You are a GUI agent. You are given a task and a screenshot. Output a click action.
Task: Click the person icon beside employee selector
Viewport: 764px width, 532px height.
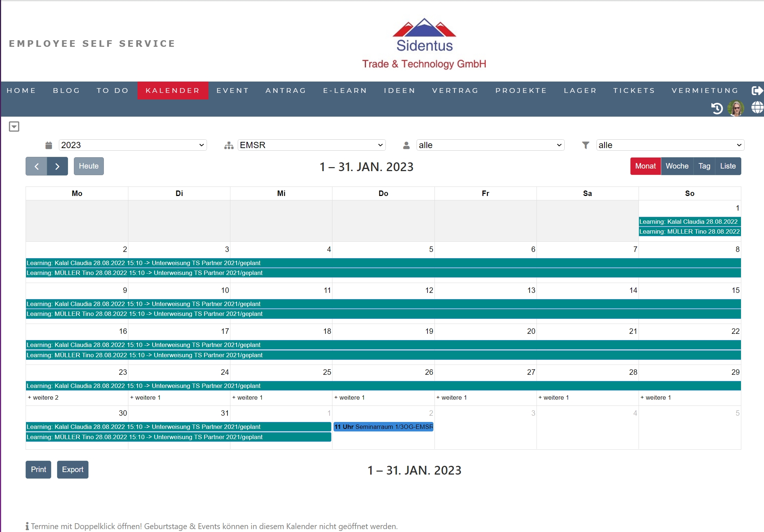click(406, 145)
